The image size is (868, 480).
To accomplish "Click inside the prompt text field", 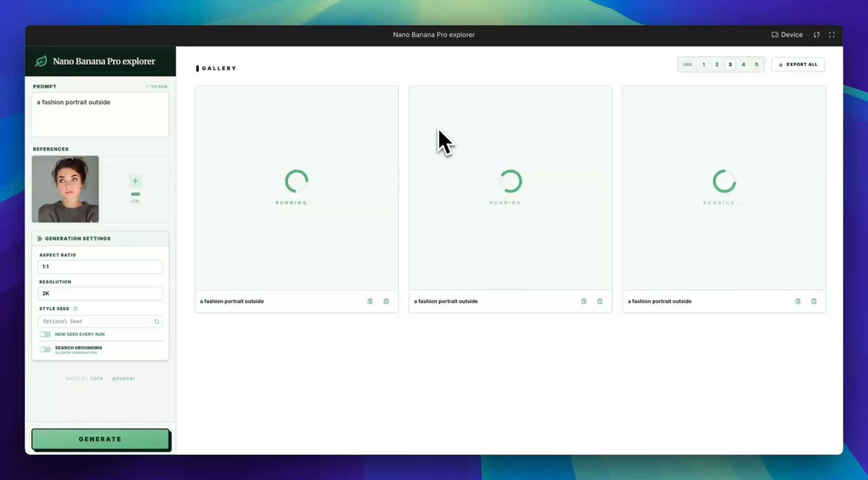I will [x=100, y=114].
